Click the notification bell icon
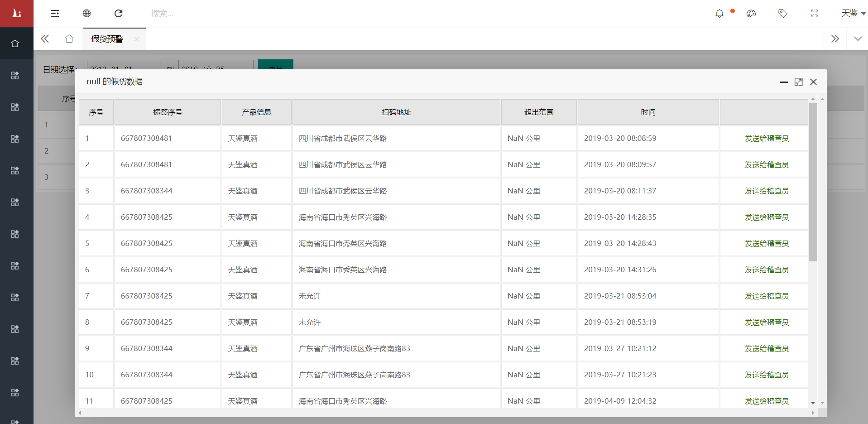868x424 pixels. tap(719, 14)
